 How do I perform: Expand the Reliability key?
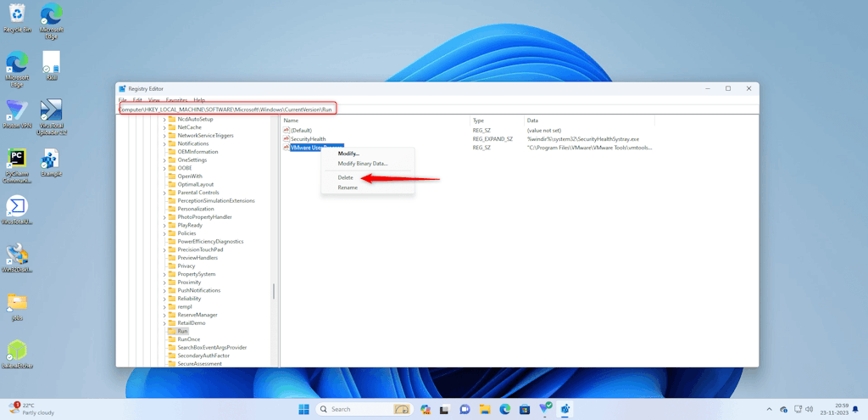164,299
